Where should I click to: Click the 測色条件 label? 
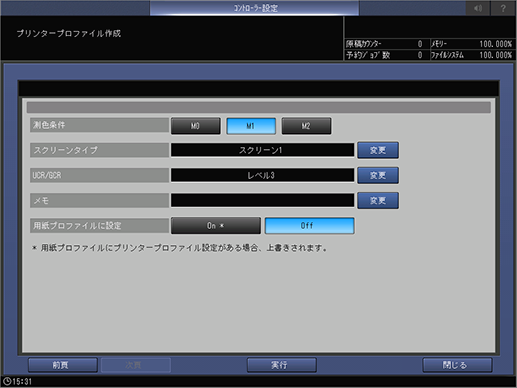99,125
